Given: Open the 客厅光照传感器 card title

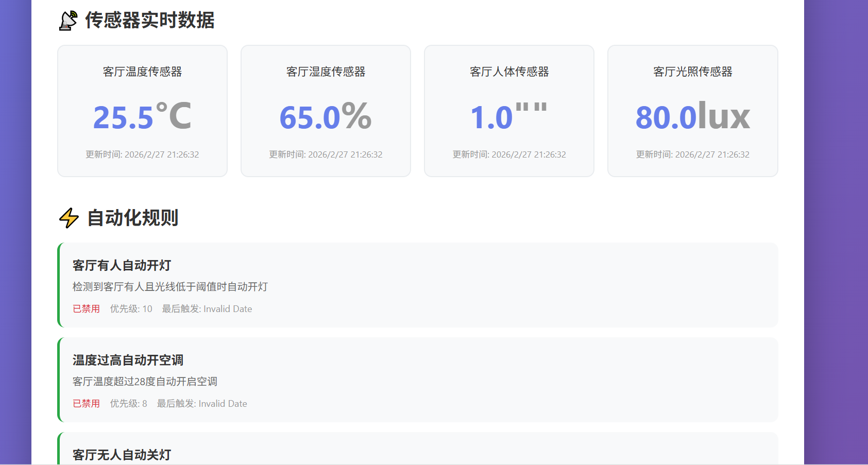Looking at the screenshot, I should pyautogui.click(x=692, y=72).
